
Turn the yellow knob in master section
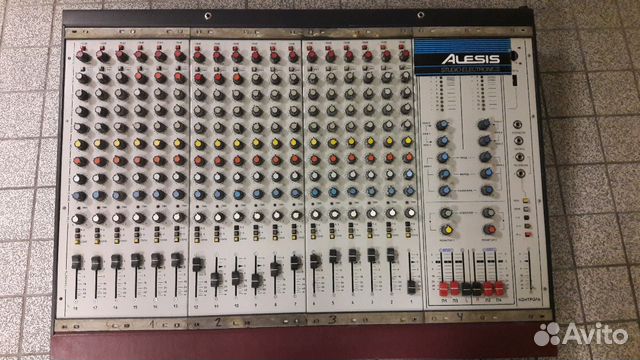click(447, 230)
